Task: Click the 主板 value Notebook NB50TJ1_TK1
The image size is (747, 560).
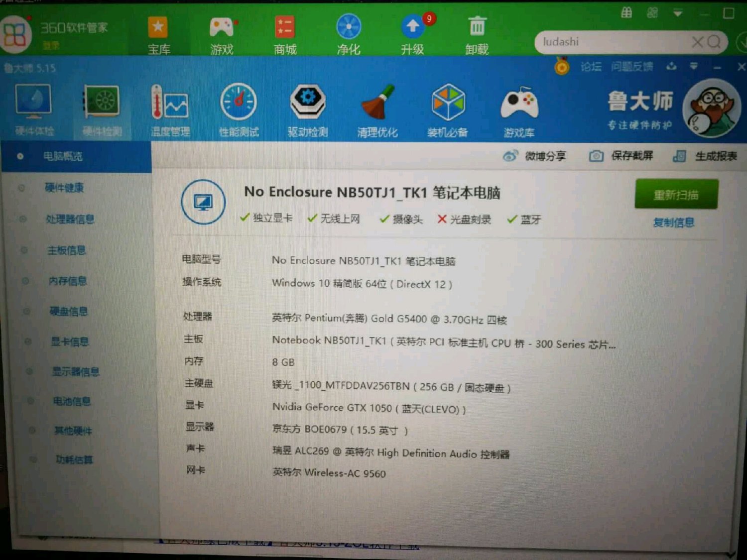Action: [444, 342]
